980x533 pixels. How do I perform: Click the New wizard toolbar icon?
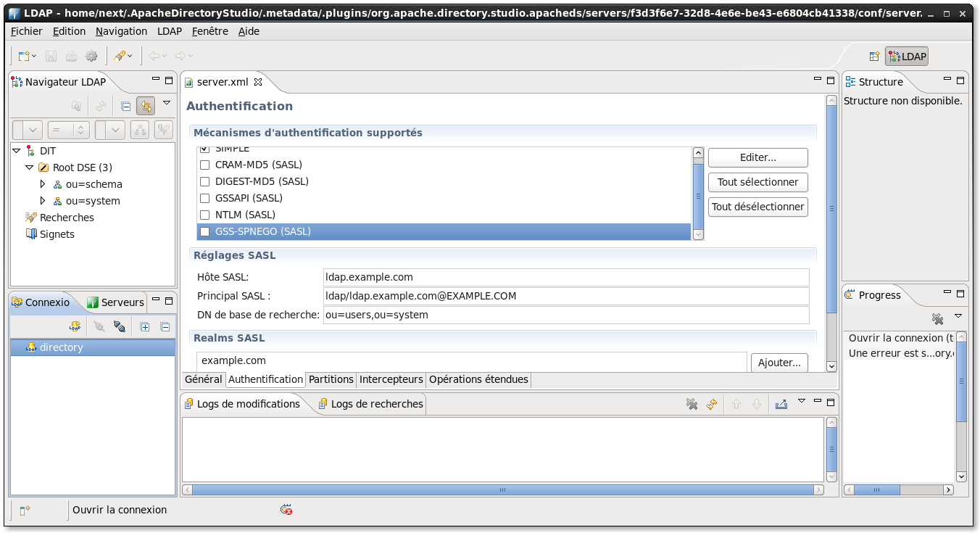[24, 56]
